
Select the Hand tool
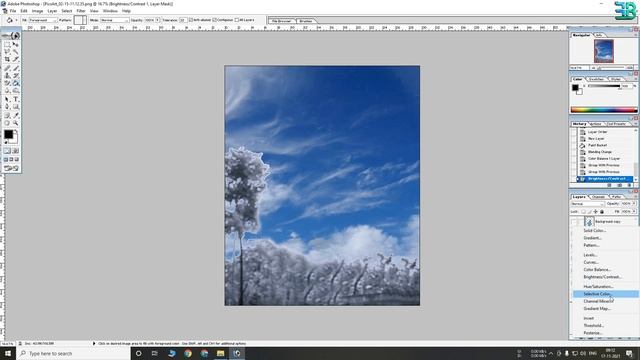tap(7, 123)
